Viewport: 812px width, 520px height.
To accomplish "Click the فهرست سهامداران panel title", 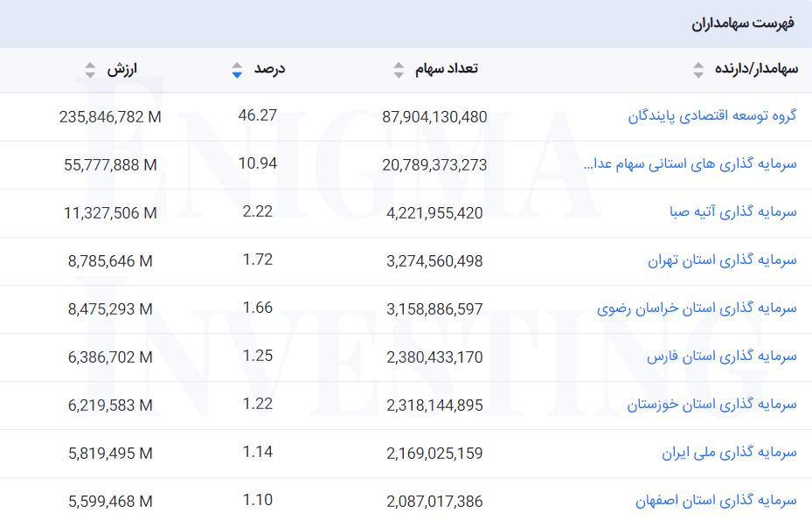I will [x=743, y=24].
